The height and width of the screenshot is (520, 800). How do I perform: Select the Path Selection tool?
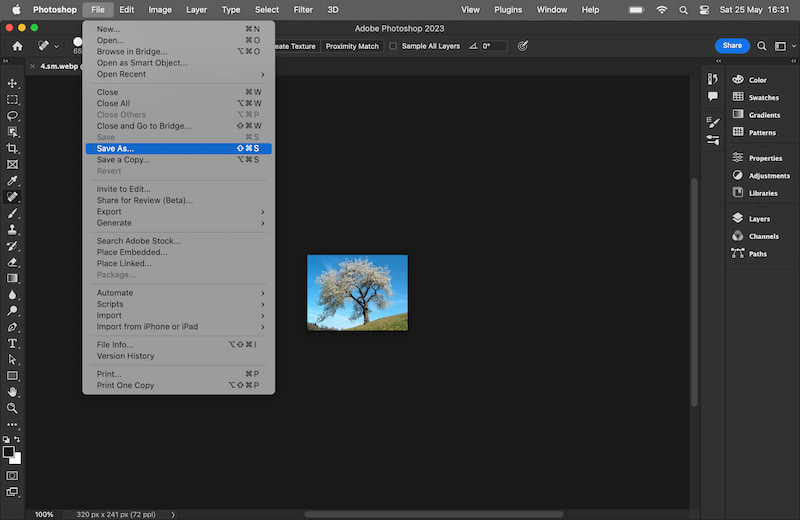tap(12, 360)
